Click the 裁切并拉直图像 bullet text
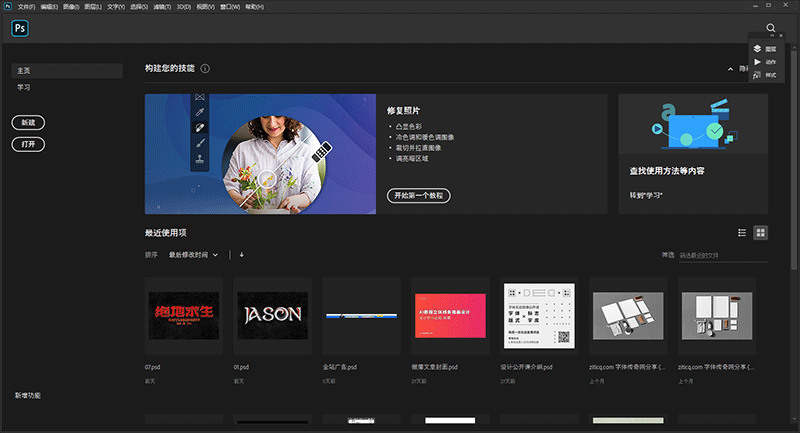Viewport: 800px width, 433px height. tap(418, 148)
